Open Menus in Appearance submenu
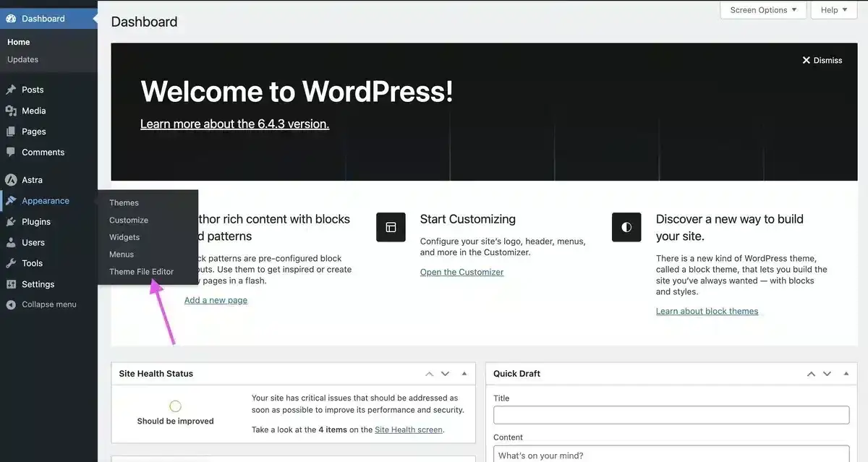 pyautogui.click(x=122, y=254)
